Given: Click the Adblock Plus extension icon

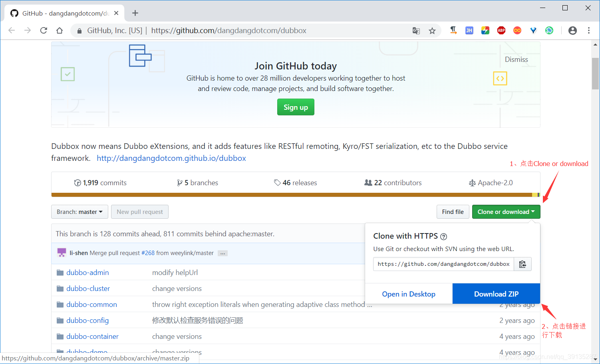Looking at the screenshot, I should click(x=501, y=30).
